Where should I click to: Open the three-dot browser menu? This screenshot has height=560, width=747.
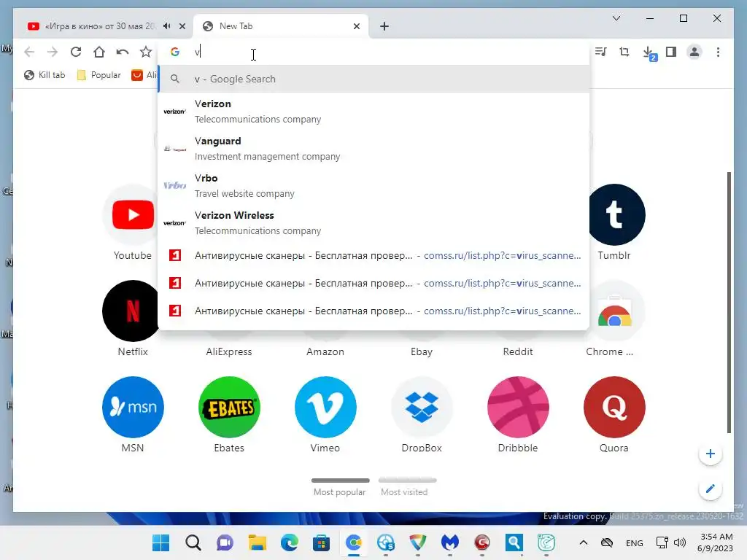pos(718,52)
